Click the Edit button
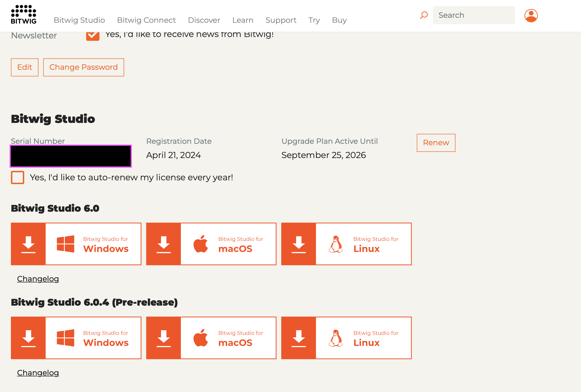The image size is (581, 392). 24,67
